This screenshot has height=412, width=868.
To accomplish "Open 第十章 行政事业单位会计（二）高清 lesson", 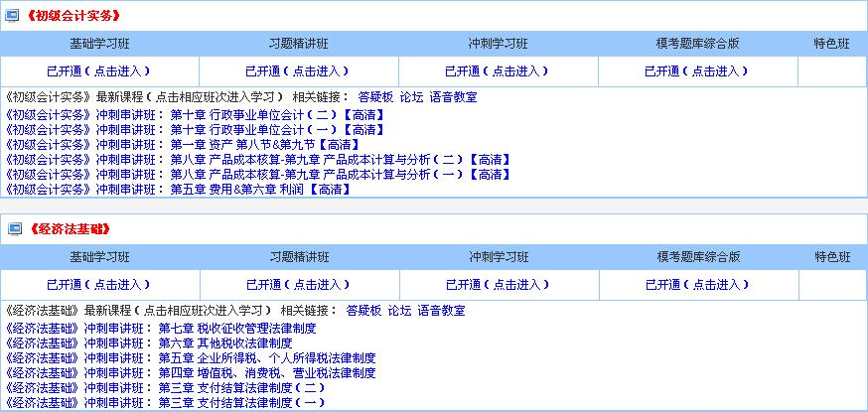I will point(277,114).
